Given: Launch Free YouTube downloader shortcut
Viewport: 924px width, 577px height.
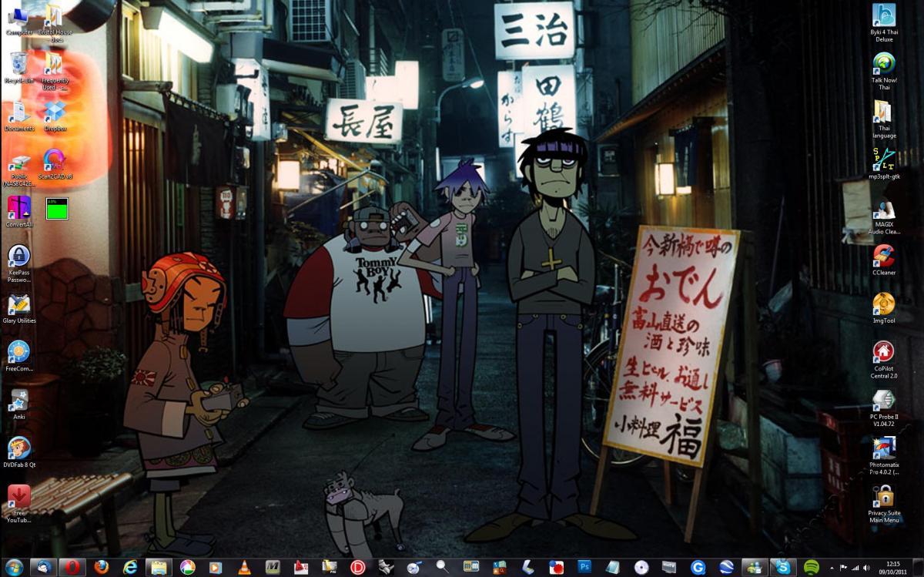Looking at the screenshot, I should 18,504.
